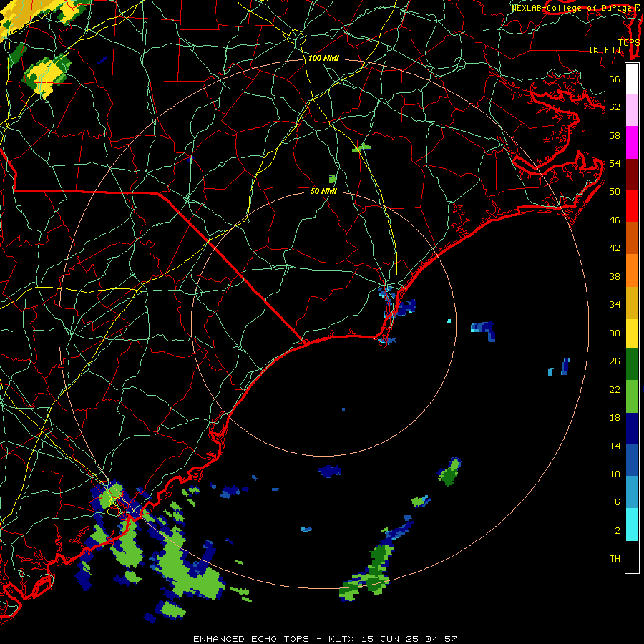Select the light green legend swatch

632,396
